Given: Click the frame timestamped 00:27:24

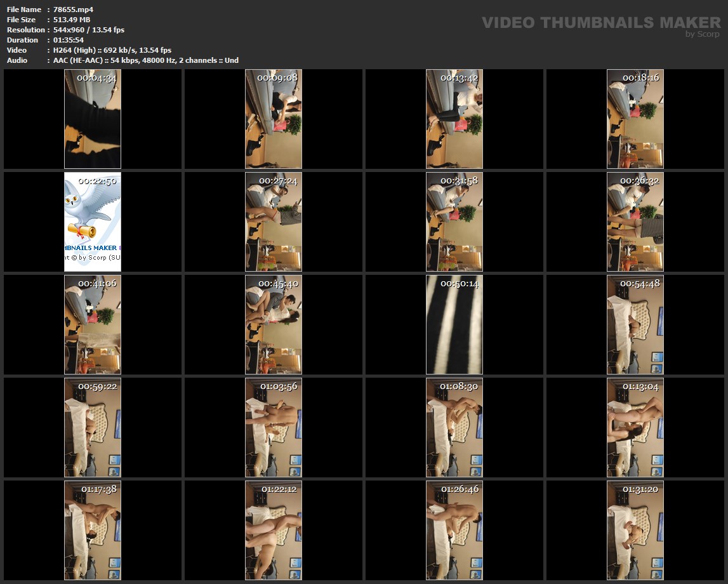Looking at the screenshot, I should [x=274, y=222].
